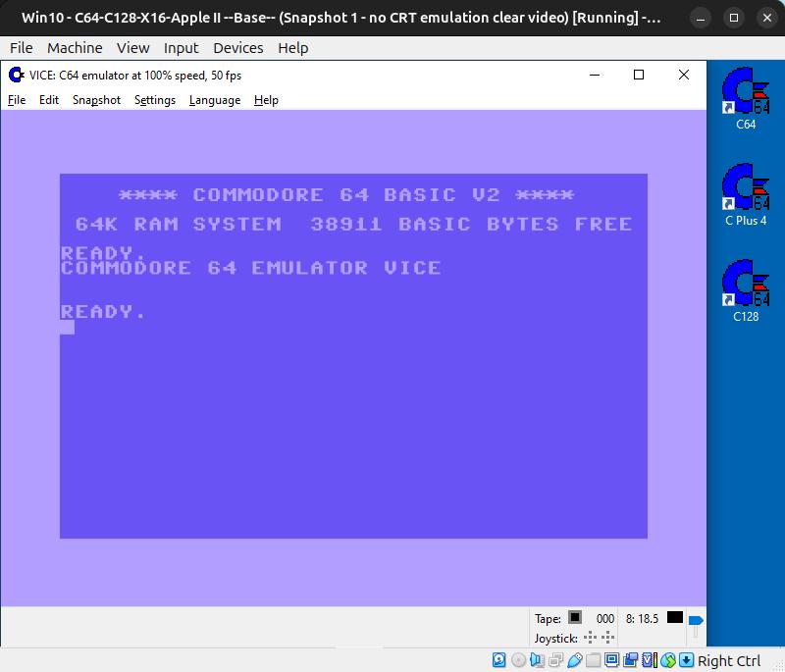
Task: Click the blinking cursor block in C64 screen
Action: (x=67, y=327)
